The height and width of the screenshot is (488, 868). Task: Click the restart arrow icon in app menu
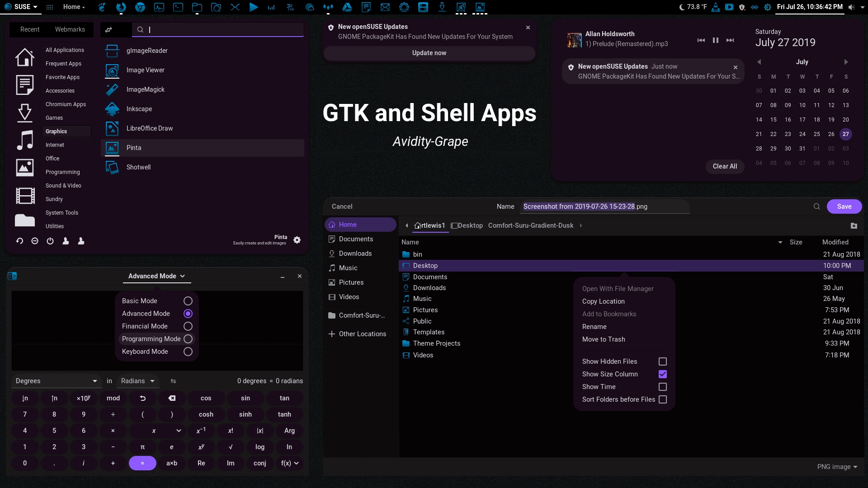pos(19,241)
